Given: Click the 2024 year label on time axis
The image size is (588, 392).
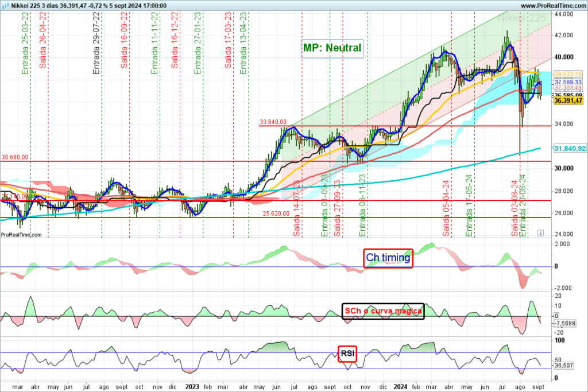Looking at the screenshot, I should pos(400,387).
